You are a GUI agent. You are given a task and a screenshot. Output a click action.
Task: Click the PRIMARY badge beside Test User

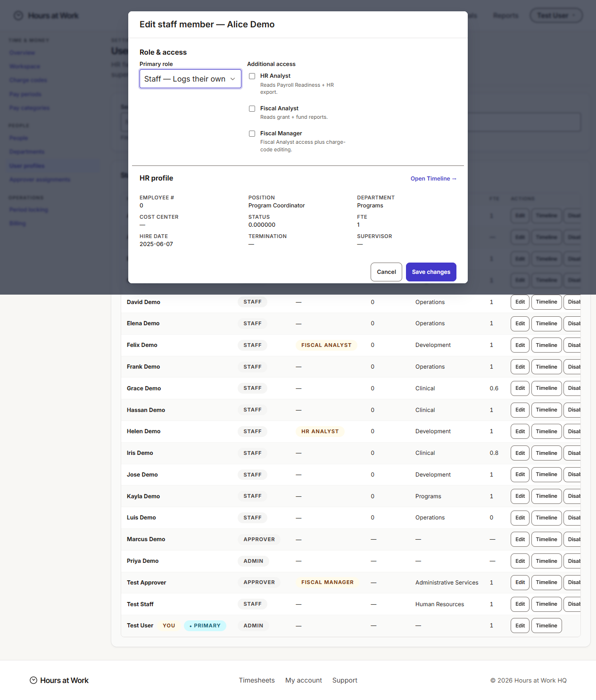click(205, 626)
